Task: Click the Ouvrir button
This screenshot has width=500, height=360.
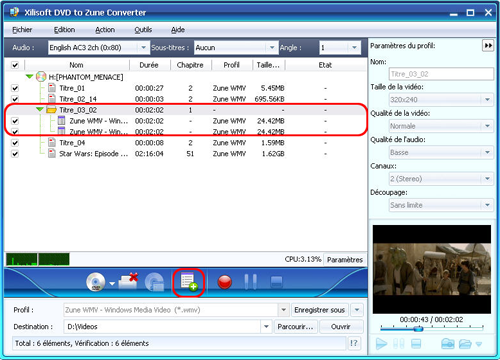Action: click(x=341, y=327)
